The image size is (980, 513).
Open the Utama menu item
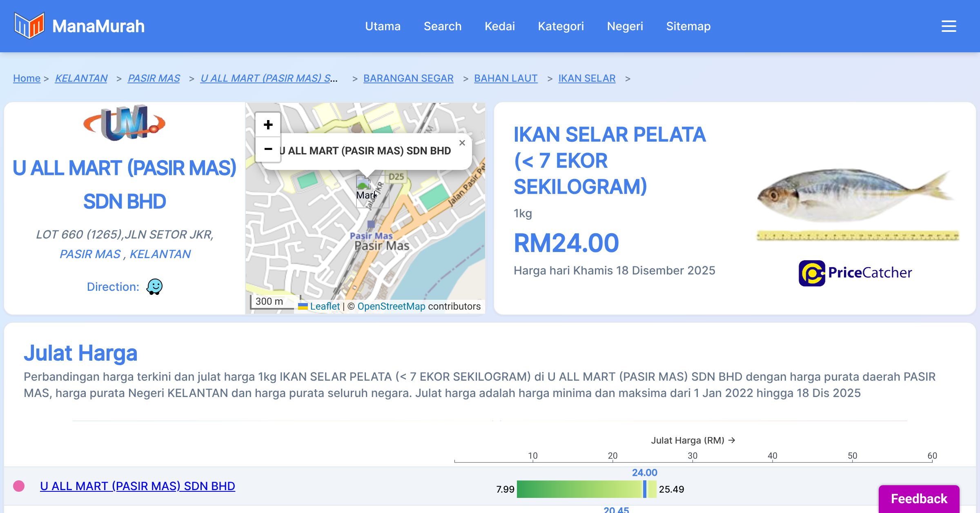(383, 26)
